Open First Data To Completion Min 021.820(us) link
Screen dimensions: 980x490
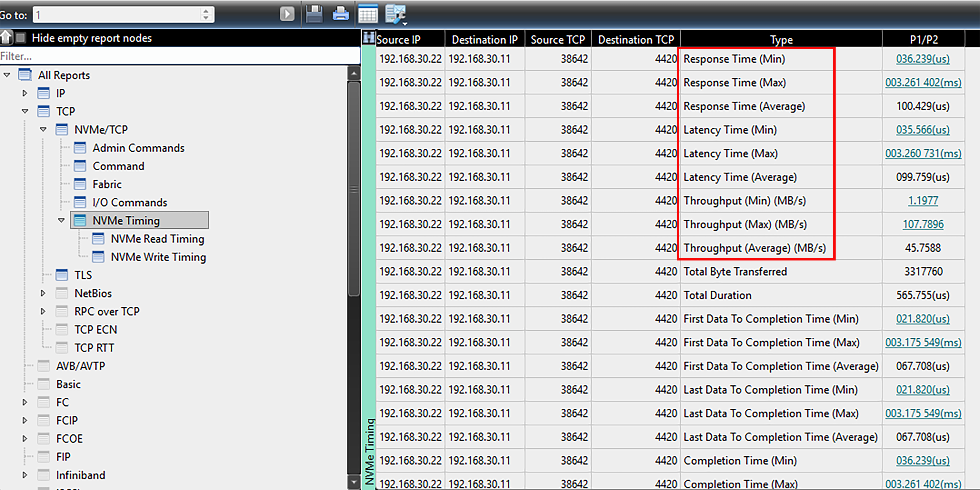pos(923,319)
